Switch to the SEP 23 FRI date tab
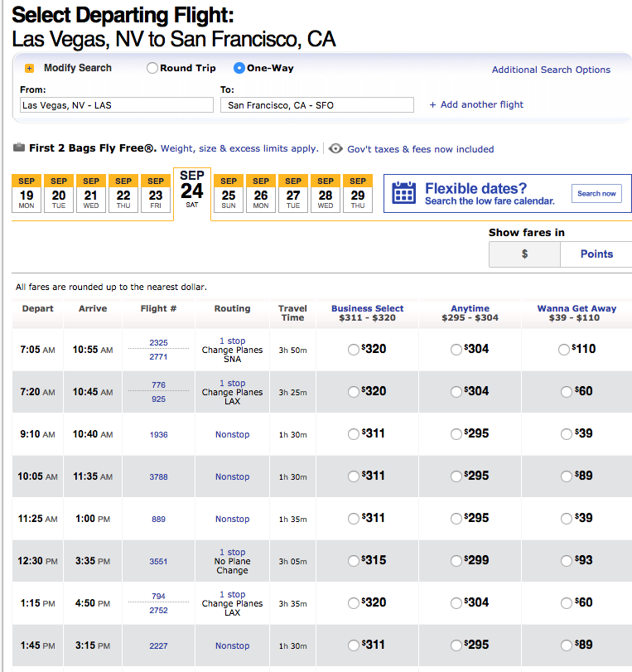The image size is (632, 672). [x=156, y=193]
